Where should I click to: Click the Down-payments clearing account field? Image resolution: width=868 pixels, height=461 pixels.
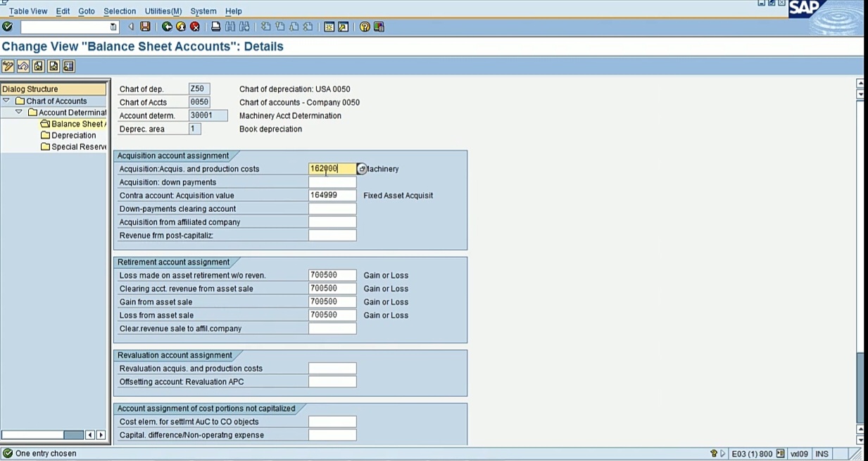[332, 209]
